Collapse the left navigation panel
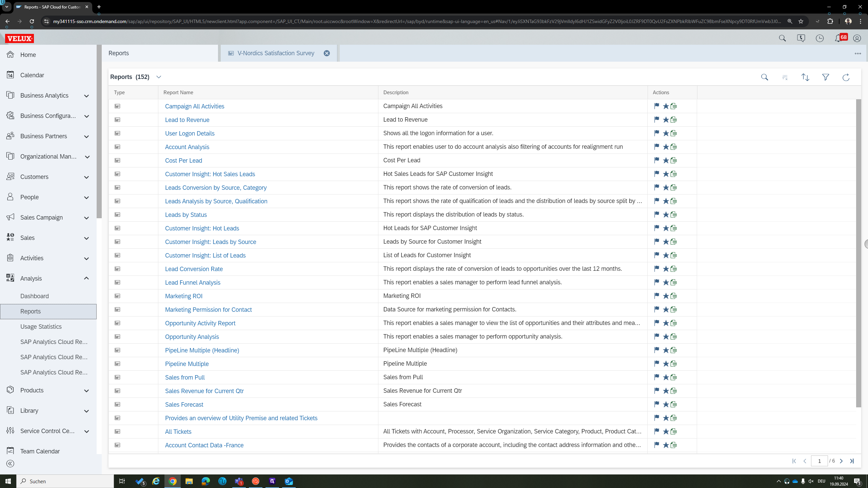 click(x=10, y=463)
